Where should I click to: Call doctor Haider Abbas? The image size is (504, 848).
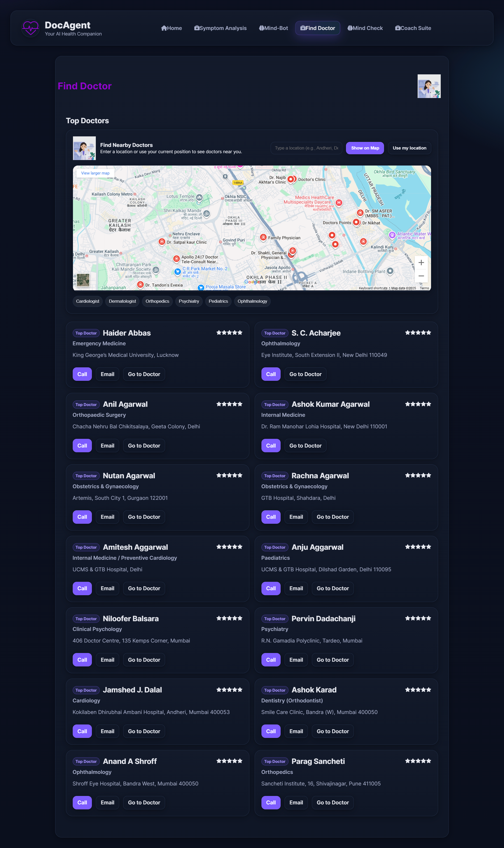click(x=82, y=374)
